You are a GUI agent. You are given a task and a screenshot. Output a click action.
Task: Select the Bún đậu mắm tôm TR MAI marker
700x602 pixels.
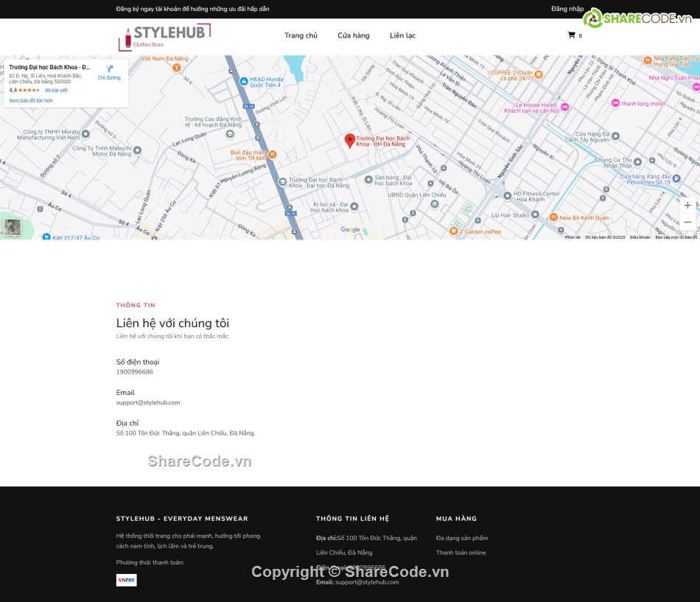[x=273, y=155]
